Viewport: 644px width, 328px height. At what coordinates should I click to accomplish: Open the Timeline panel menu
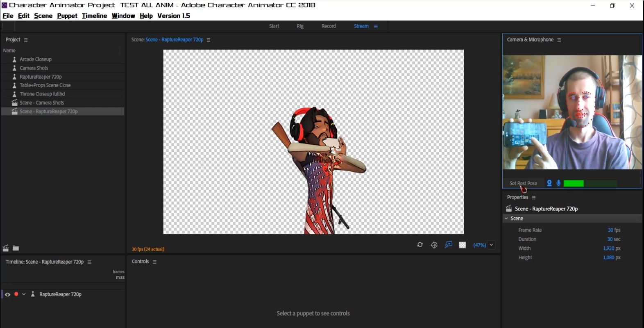click(89, 262)
